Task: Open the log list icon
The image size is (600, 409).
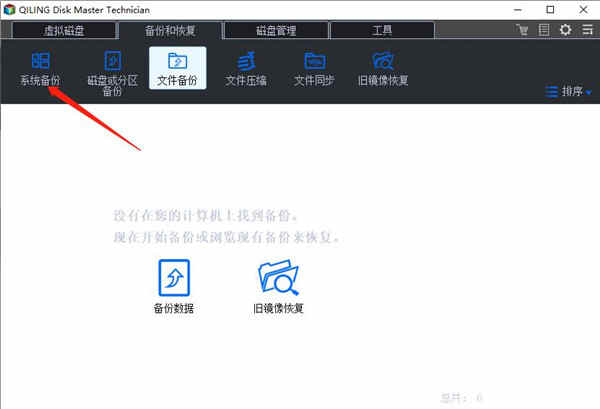Action: coord(544,30)
